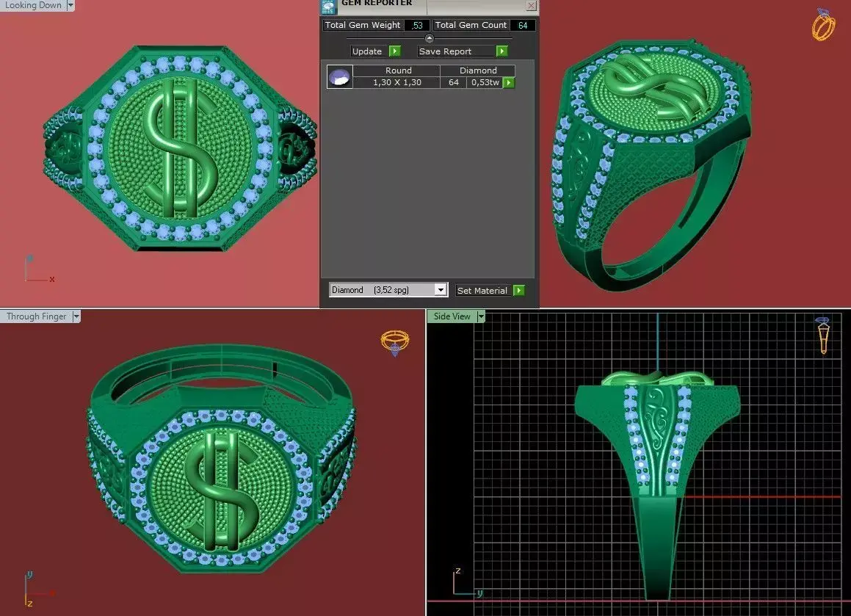Click the Total Gem Count label
This screenshot has width=851, height=616.
471,25
